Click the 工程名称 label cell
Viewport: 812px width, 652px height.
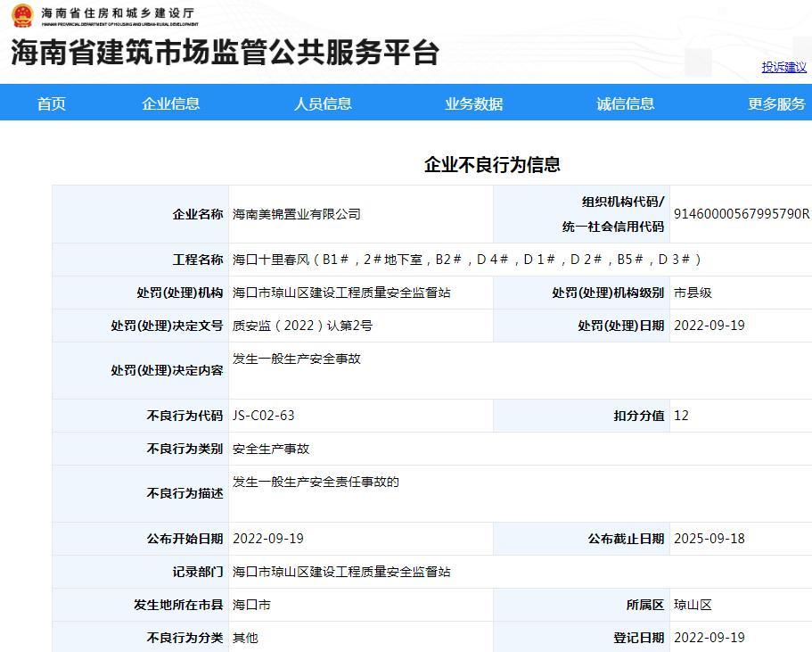pos(140,260)
